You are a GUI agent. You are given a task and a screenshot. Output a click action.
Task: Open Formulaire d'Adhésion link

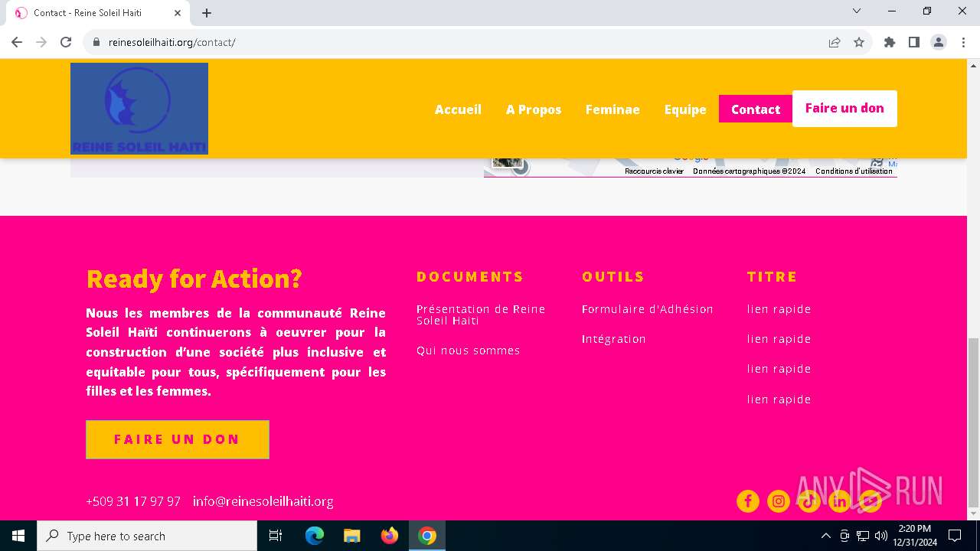[x=648, y=309]
